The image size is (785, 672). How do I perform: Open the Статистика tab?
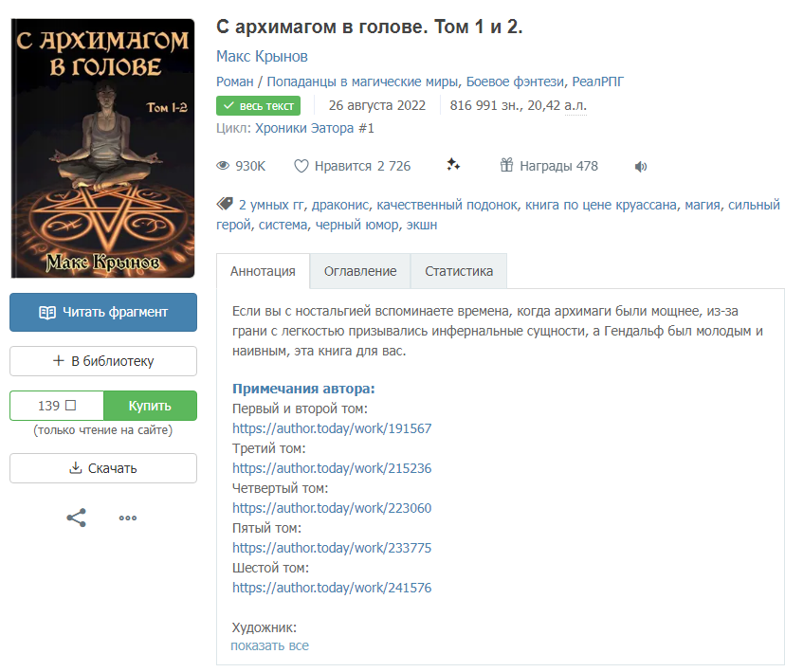[459, 271]
